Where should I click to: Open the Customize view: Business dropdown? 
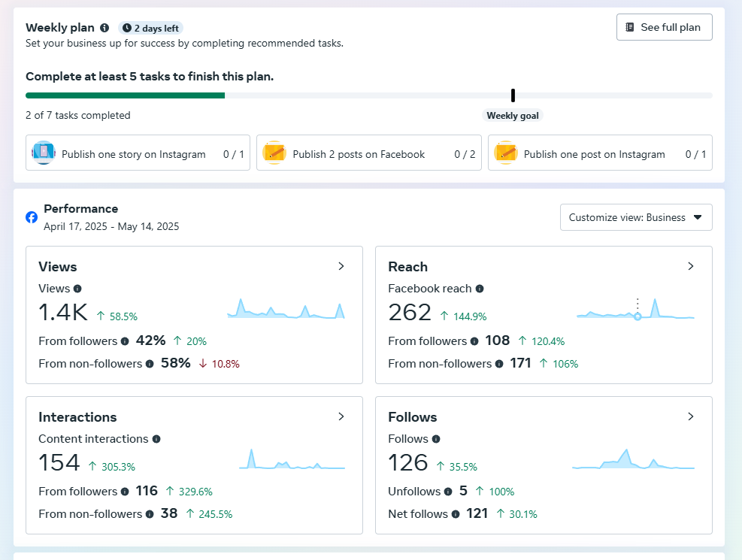click(x=635, y=217)
